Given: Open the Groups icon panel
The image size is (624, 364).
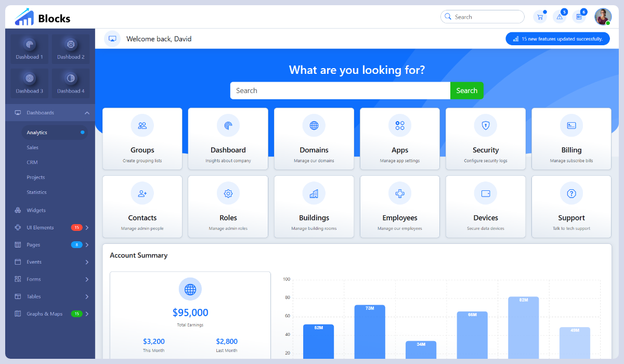Looking at the screenshot, I should (x=142, y=125).
